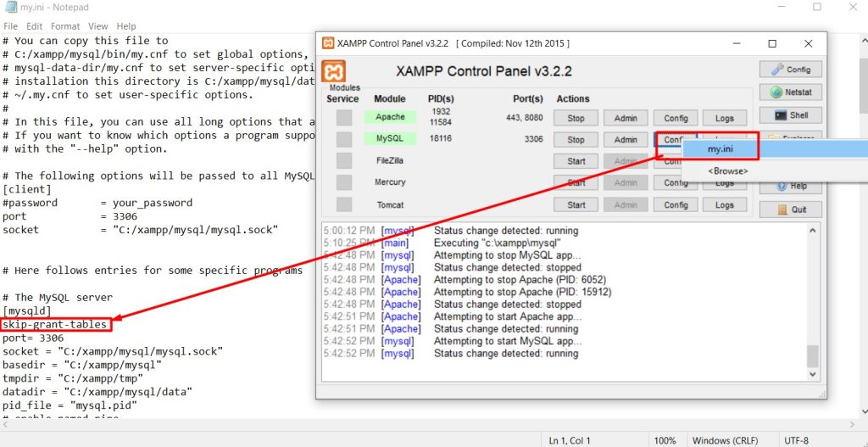Image resolution: width=868 pixels, height=447 pixels.
Task: Open Netstat with globe icon
Action: (x=791, y=92)
